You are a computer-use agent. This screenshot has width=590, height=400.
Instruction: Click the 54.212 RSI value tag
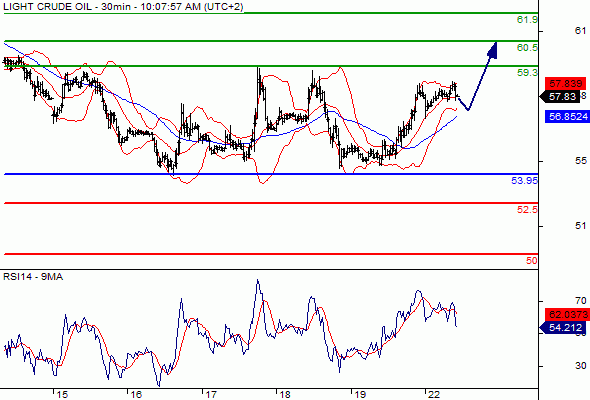[x=563, y=328]
